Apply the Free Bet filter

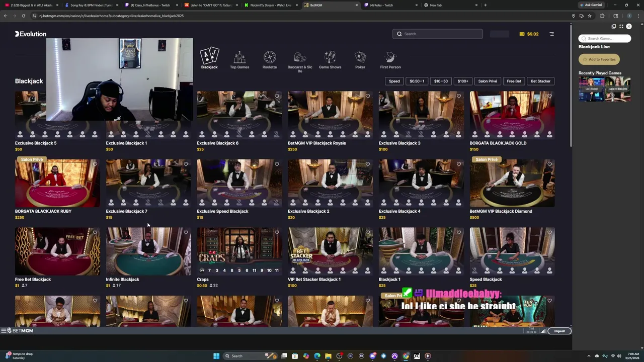coord(514,81)
